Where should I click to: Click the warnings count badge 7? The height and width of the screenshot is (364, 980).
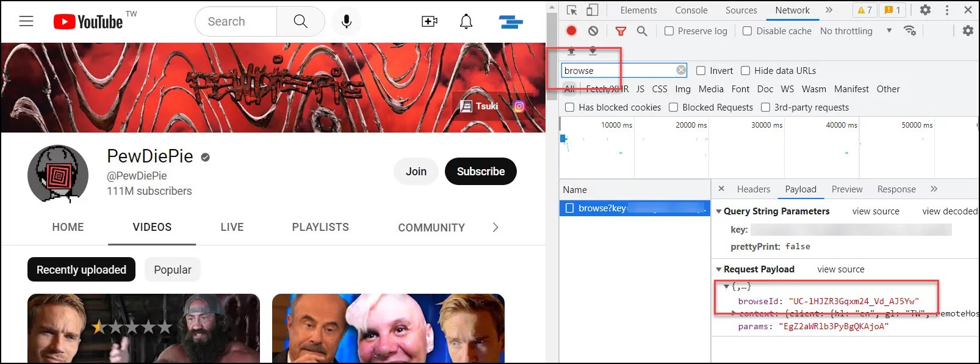pos(865,10)
